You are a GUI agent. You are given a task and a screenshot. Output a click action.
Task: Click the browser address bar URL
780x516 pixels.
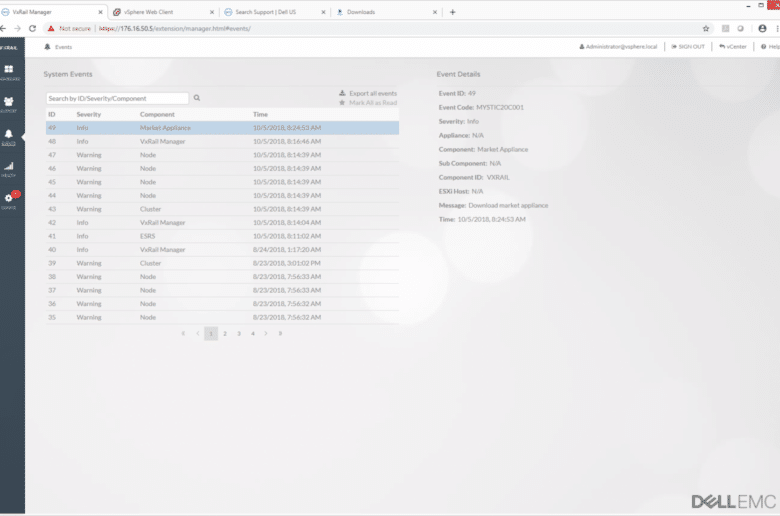[175, 28]
